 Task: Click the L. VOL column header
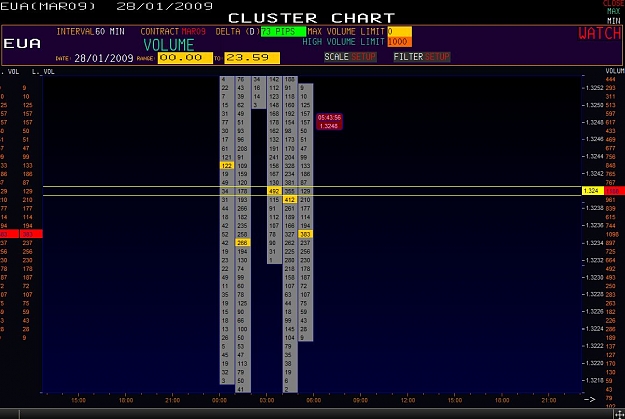click(43, 72)
